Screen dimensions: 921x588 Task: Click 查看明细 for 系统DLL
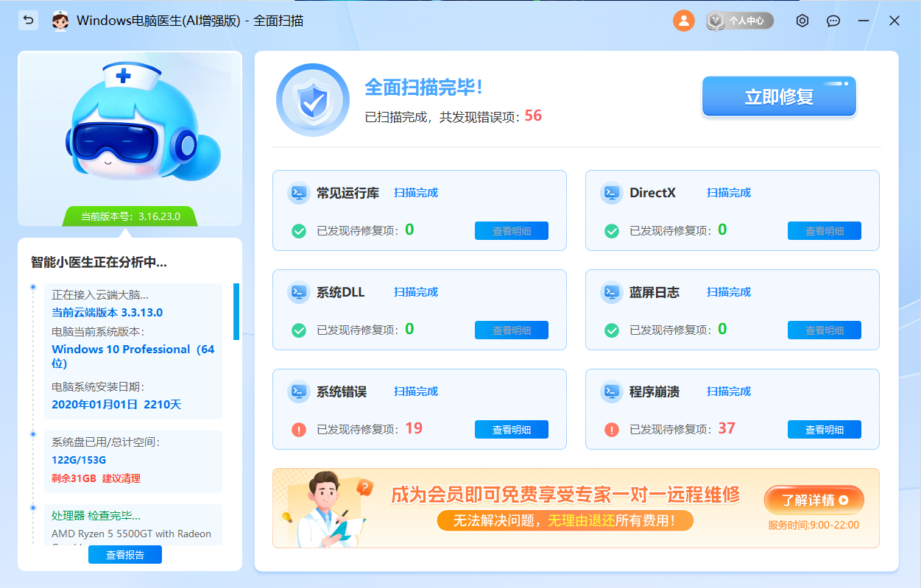[512, 330]
